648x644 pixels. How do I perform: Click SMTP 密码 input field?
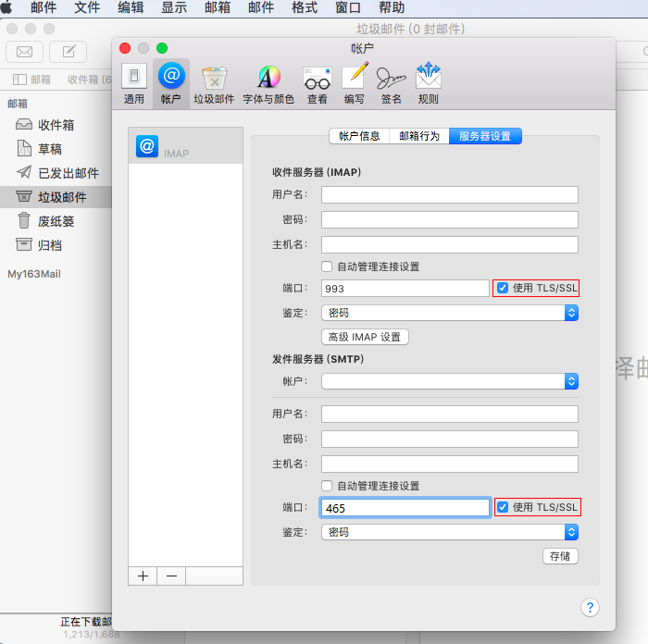(x=450, y=440)
